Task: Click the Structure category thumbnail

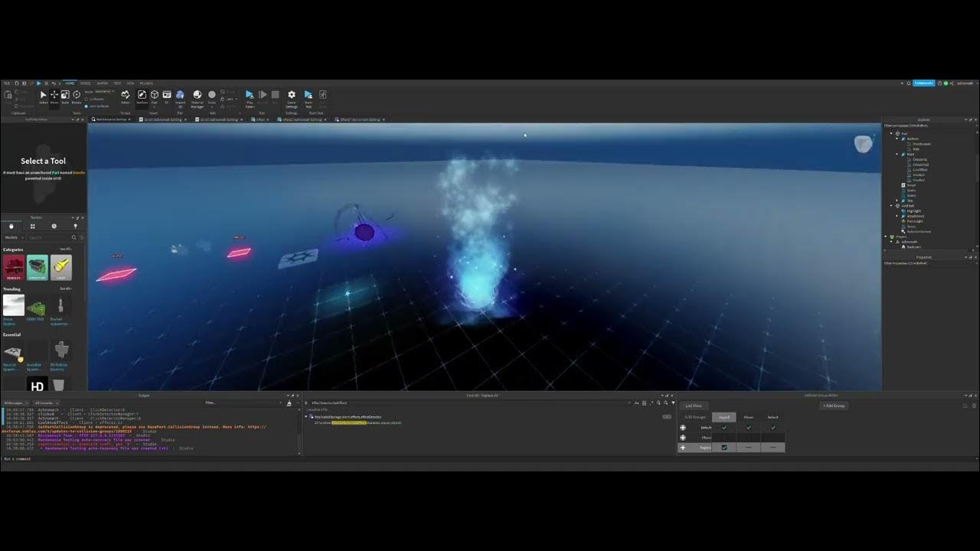Action: (x=38, y=267)
